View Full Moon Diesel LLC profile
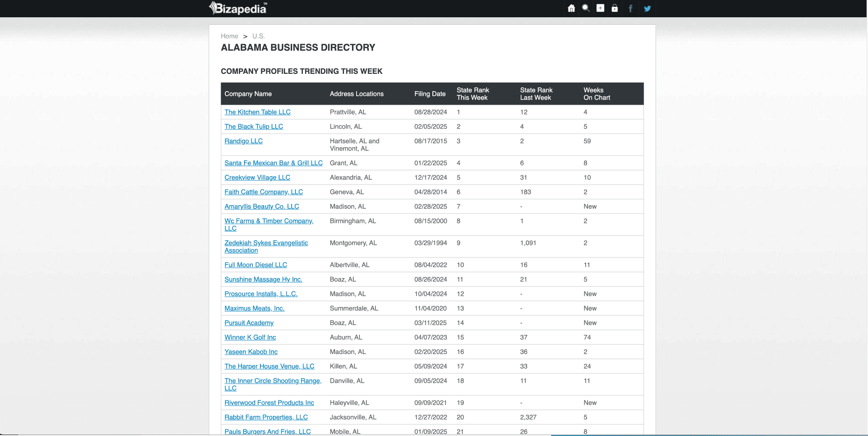This screenshot has width=868, height=436. click(256, 265)
